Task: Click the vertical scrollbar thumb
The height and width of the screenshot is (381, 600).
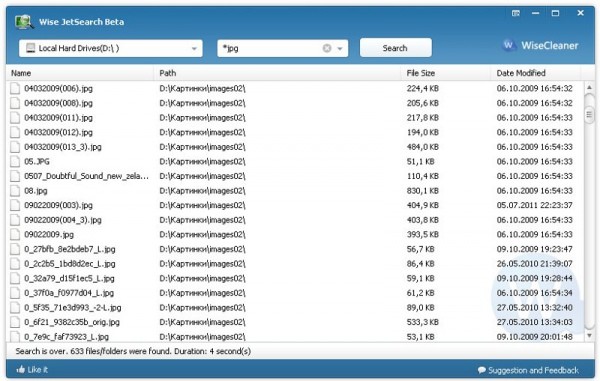Action: pyautogui.click(x=589, y=115)
